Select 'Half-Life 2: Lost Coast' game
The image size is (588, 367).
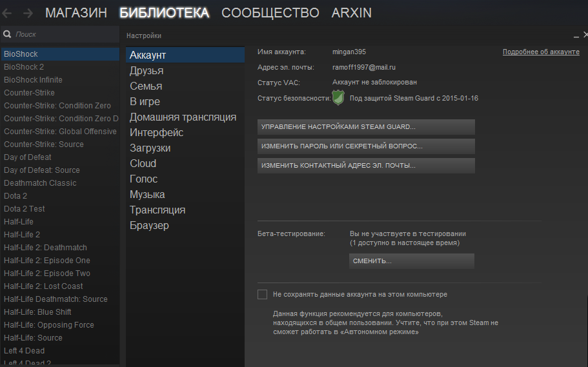[x=60, y=286]
